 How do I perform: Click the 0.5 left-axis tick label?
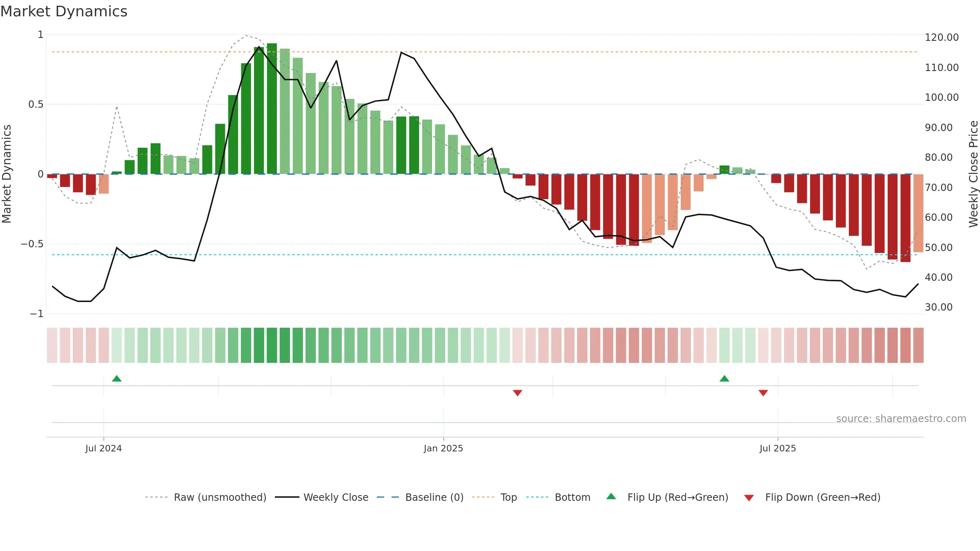pyautogui.click(x=36, y=104)
